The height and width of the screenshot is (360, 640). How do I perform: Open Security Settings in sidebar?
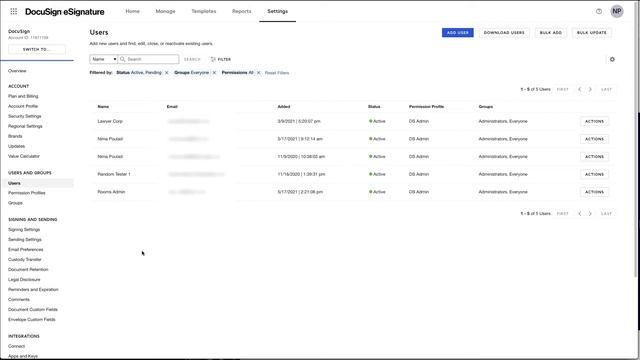coord(24,116)
